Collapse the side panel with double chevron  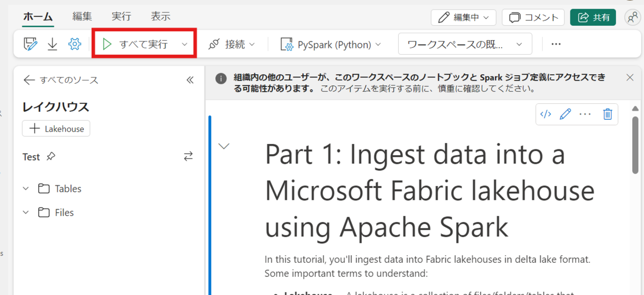pos(189,80)
